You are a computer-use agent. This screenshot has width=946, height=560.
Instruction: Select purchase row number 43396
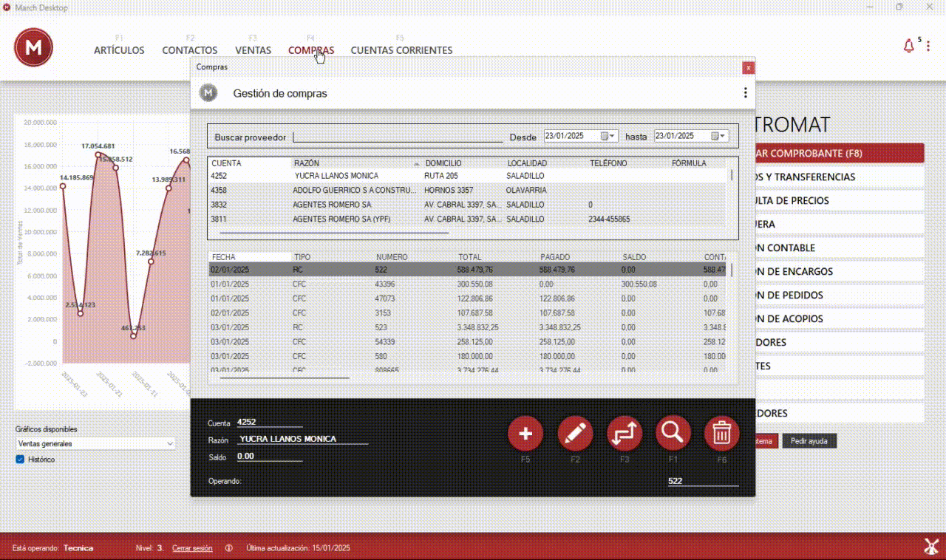coord(467,284)
